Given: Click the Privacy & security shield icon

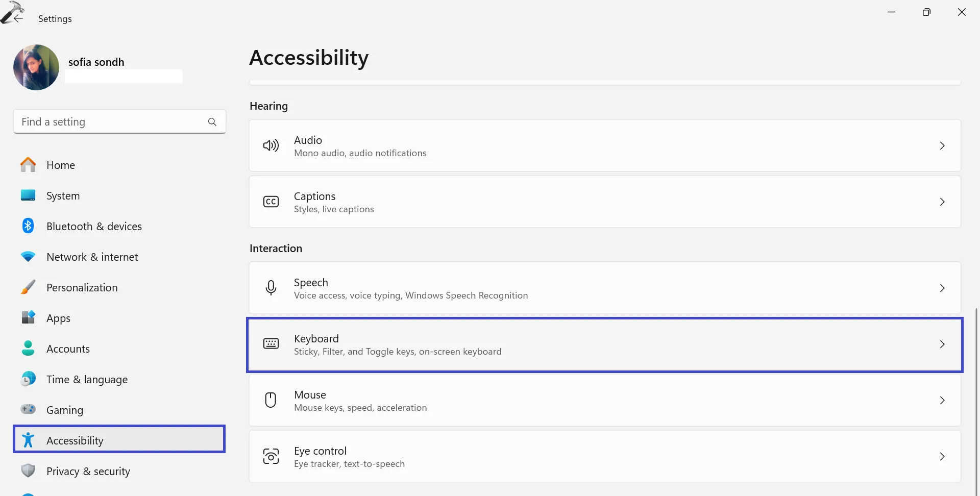Looking at the screenshot, I should click(x=28, y=470).
